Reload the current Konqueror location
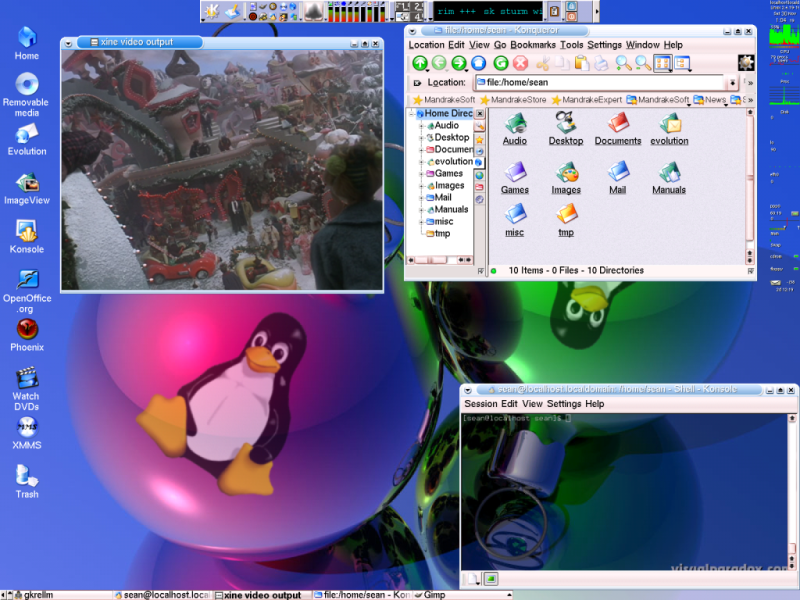Image resolution: width=800 pixels, height=600 pixels. click(x=501, y=63)
